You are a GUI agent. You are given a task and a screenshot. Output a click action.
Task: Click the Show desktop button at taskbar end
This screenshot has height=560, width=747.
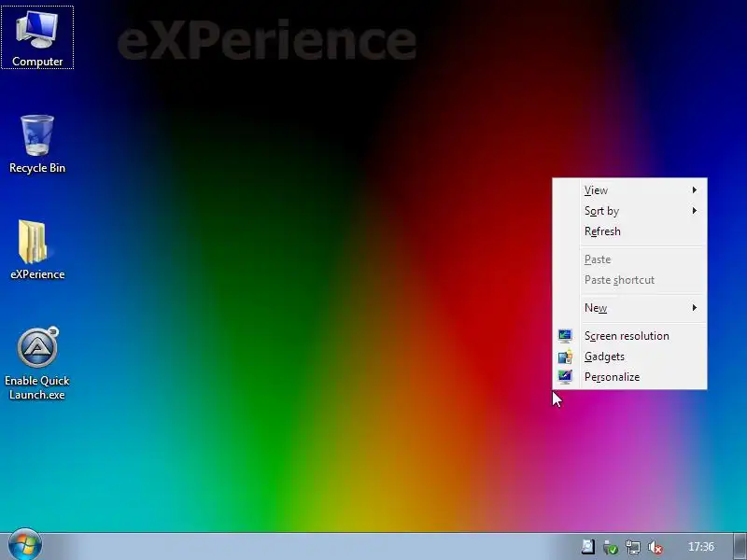(x=740, y=546)
